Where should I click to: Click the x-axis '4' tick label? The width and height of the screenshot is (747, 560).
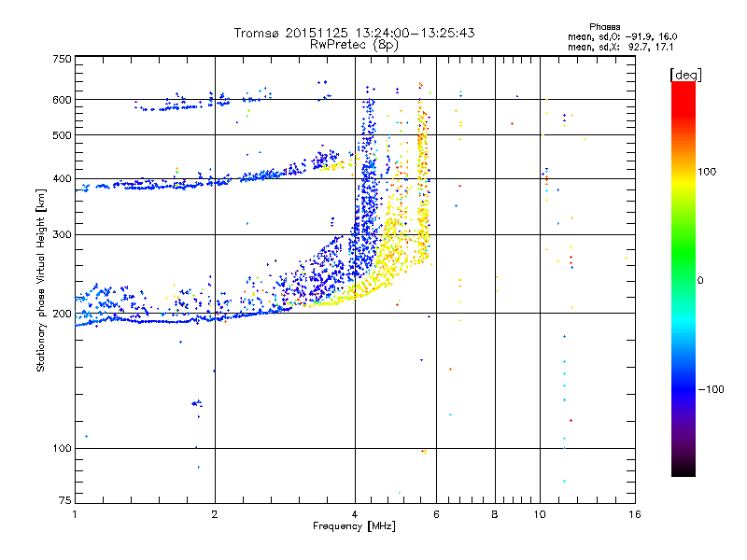coord(355,514)
